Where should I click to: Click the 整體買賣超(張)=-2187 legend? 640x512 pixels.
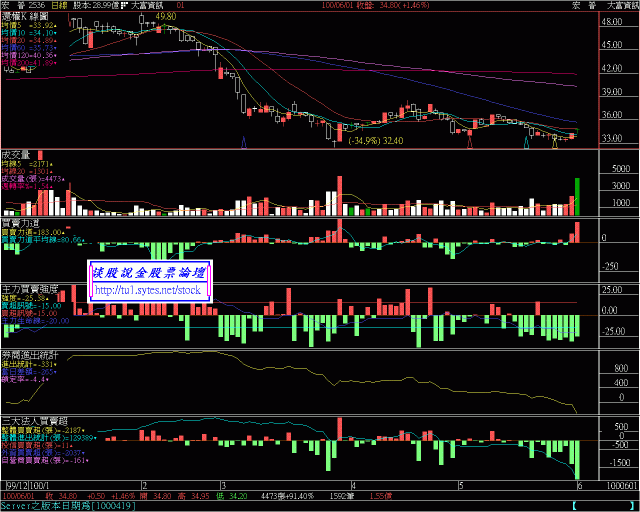pyautogui.click(x=43, y=430)
